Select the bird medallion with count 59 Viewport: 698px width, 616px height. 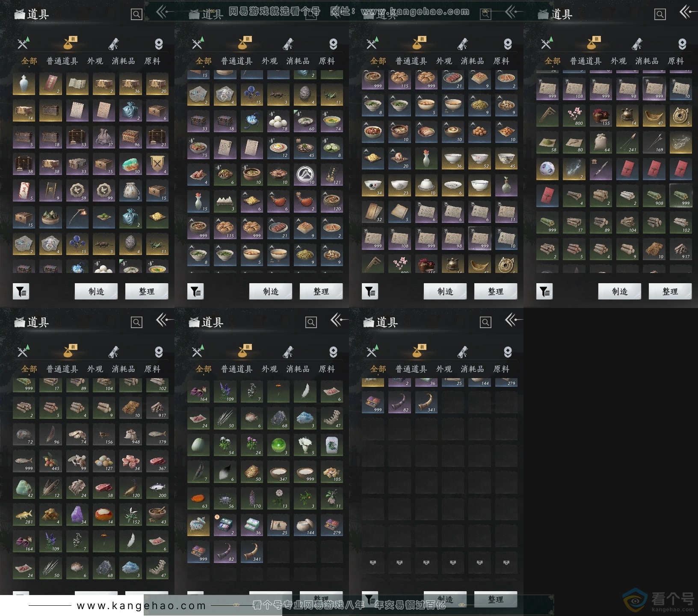pos(77,191)
